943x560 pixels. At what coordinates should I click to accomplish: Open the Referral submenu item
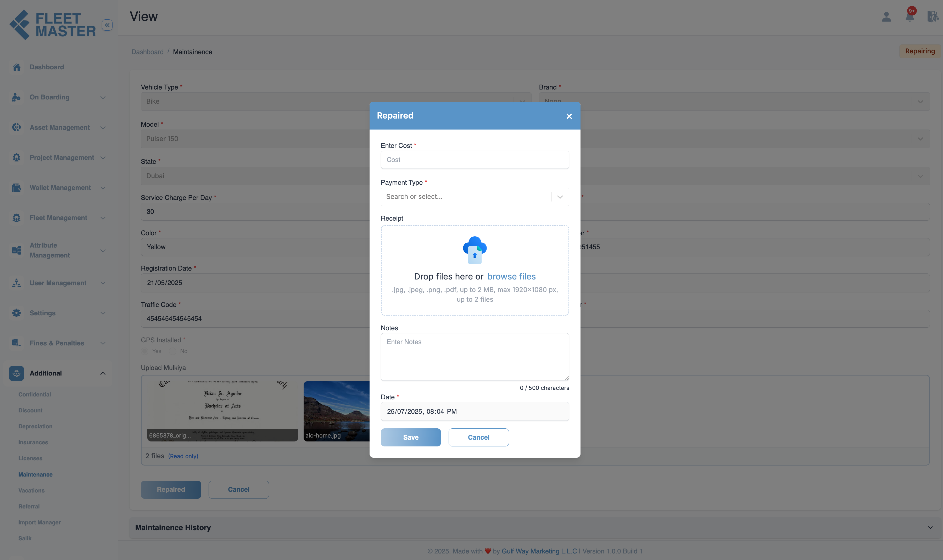point(29,506)
